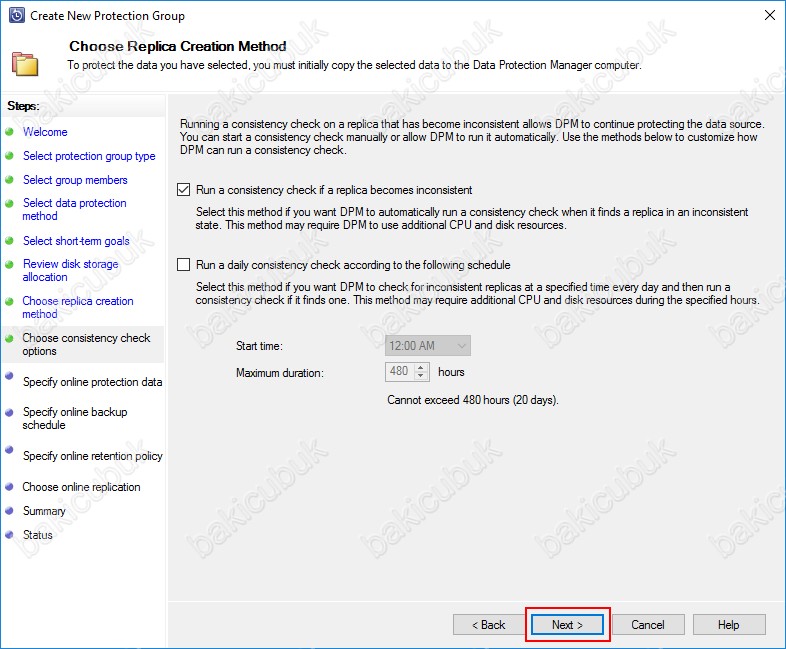This screenshot has height=649, width=786.
Task: Click Choose online replication step
Action: (x=81, y=487)
